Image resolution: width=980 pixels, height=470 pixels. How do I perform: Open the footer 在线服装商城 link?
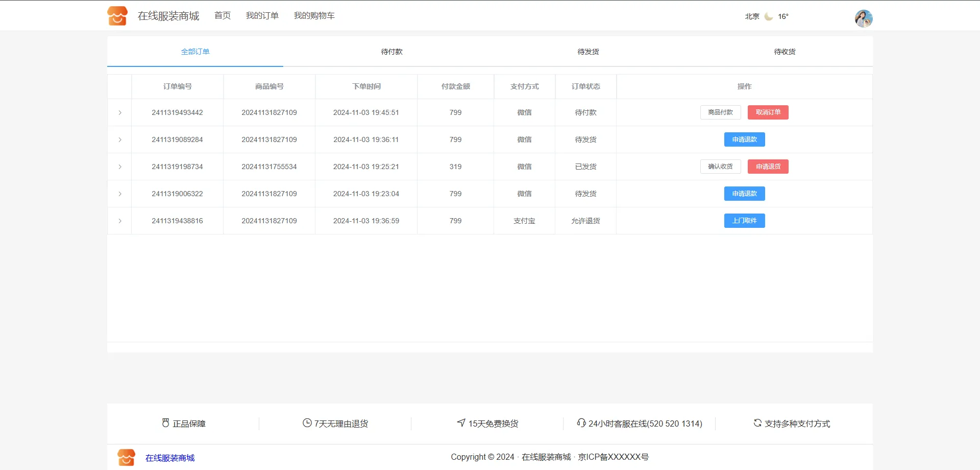(x=170, y=458)
